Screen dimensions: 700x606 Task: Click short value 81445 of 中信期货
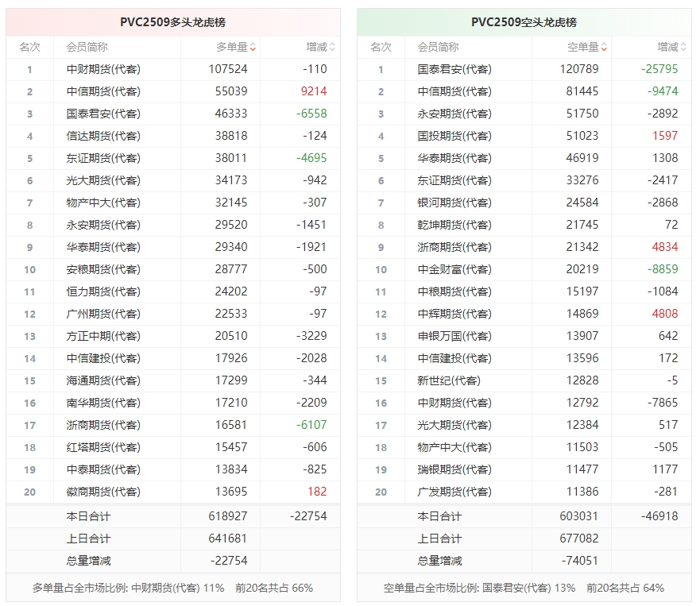(x=582, y=91)
